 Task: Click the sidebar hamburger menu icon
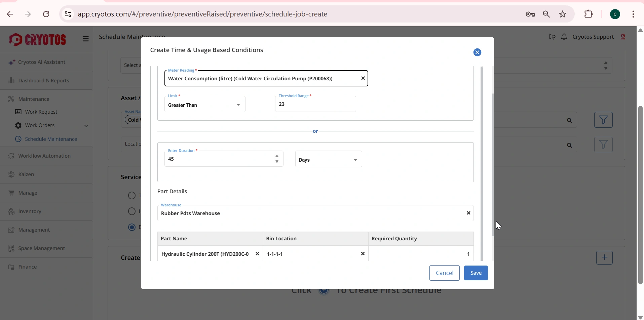click(86, 39)
